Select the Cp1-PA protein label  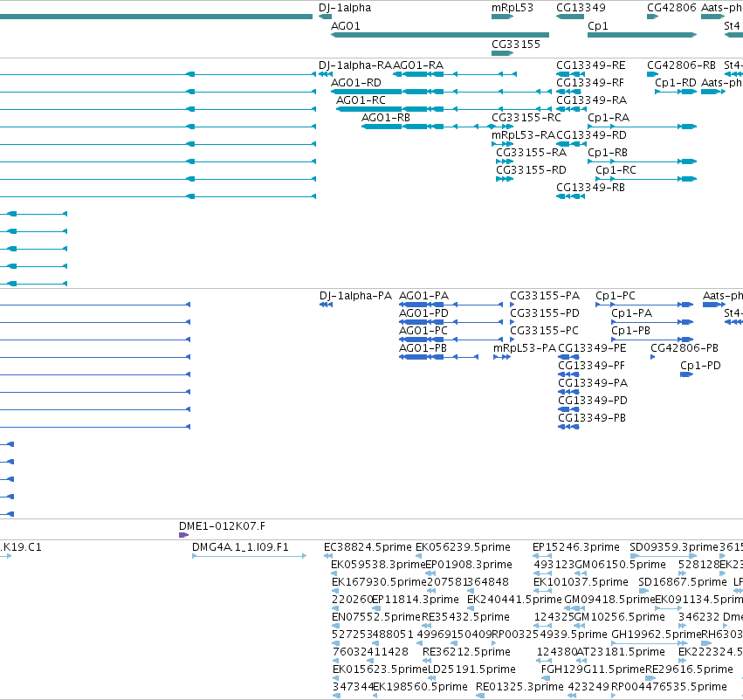coord(631,313)
